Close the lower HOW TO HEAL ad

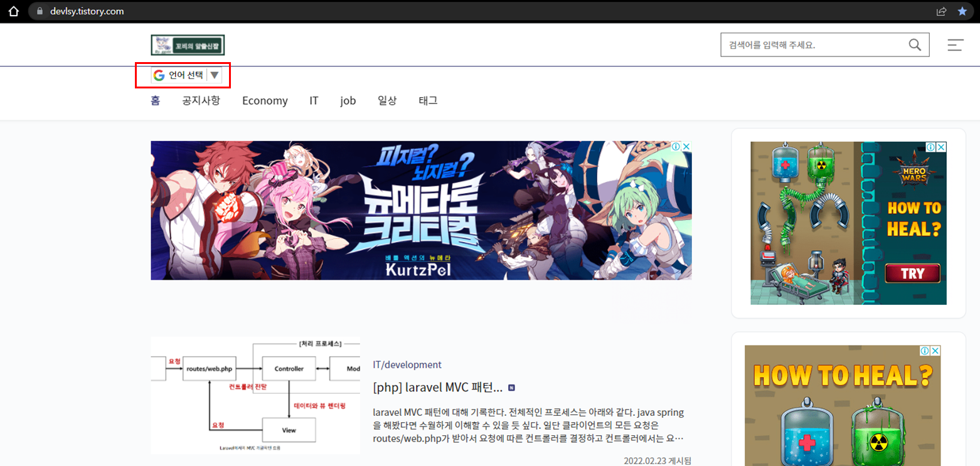coord(935,351)
